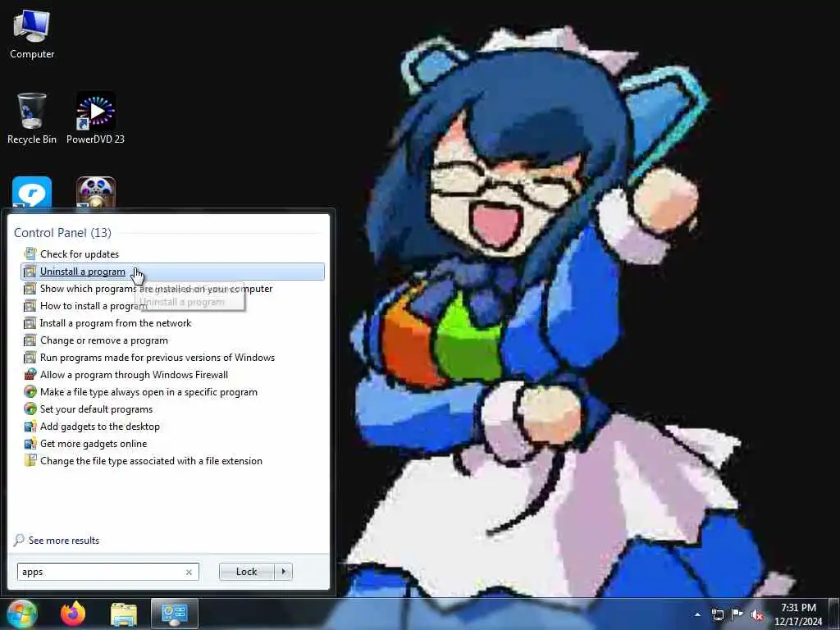Select the blue chat bubble desktop shortcut

point(32,192)
